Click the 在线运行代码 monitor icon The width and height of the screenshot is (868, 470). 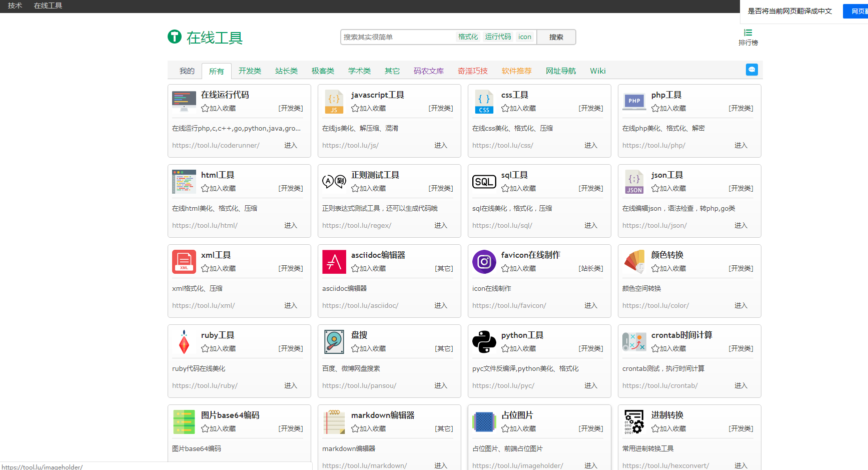[184, 102]
